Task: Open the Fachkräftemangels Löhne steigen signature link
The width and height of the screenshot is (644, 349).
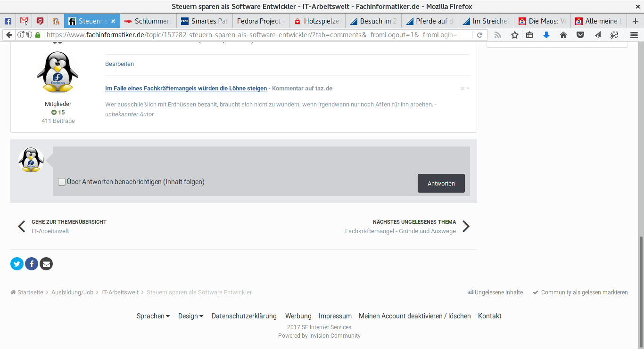Action: pyautogui.click(x=186, y=88)
